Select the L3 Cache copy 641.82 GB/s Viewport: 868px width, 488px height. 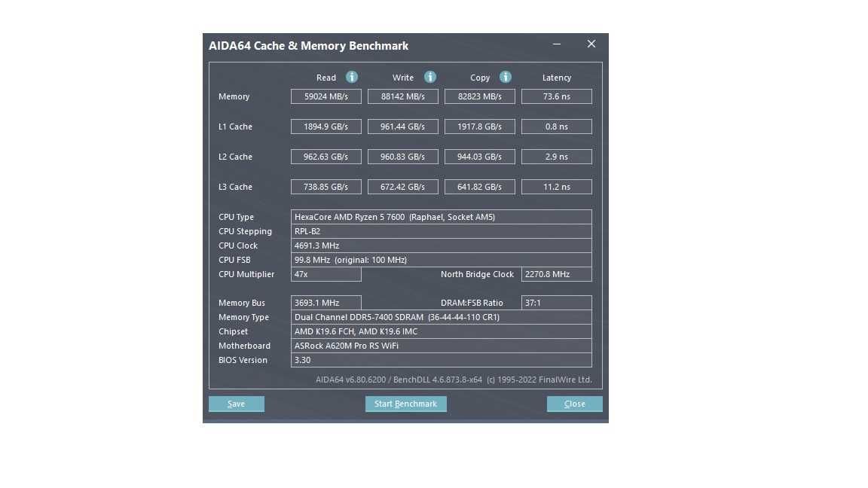[480, 187]
